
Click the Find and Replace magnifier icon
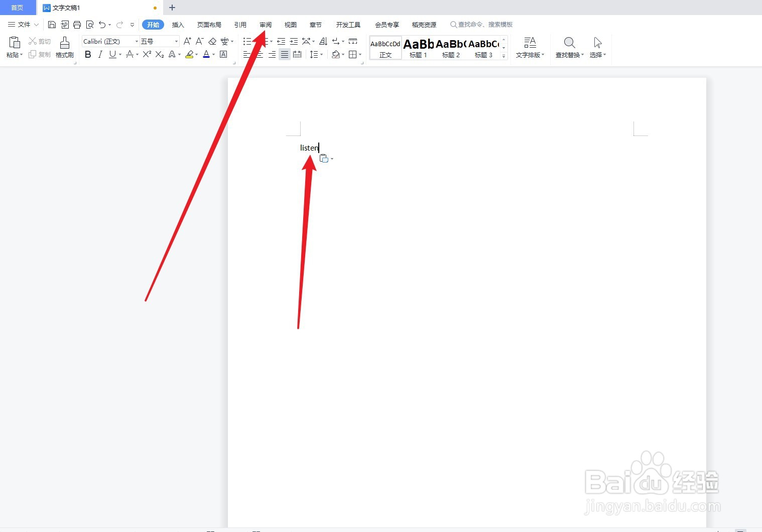(569, 43)
